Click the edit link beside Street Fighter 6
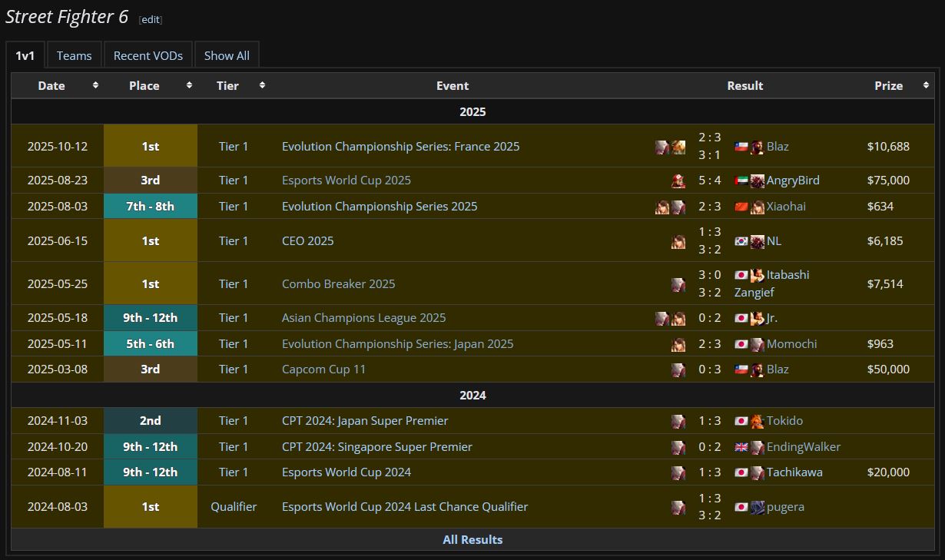Screen dimensions: 945x560 (x=151, y=19)
